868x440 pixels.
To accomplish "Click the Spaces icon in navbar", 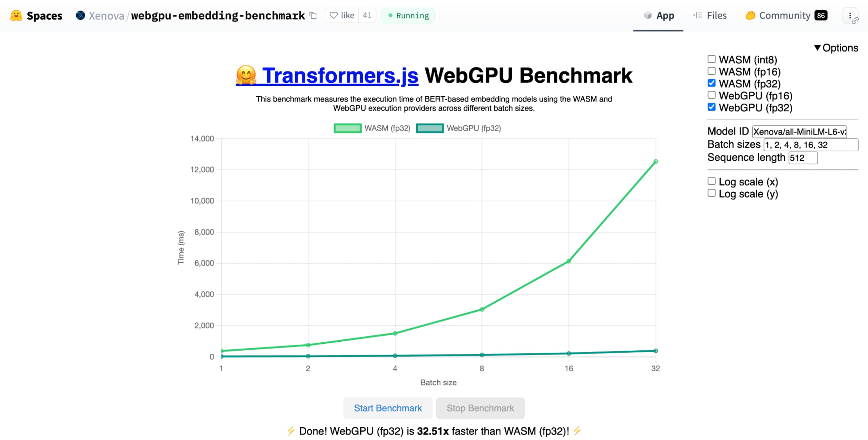I will 16,15.
